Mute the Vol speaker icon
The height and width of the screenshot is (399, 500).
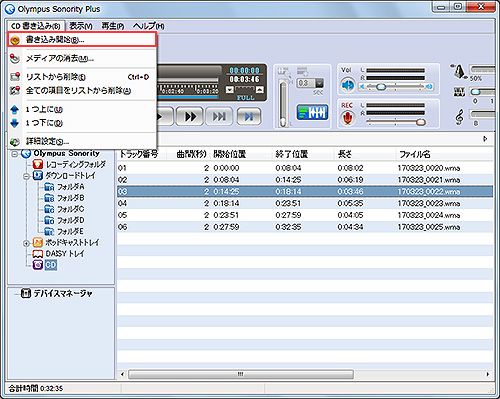point(347,85)
